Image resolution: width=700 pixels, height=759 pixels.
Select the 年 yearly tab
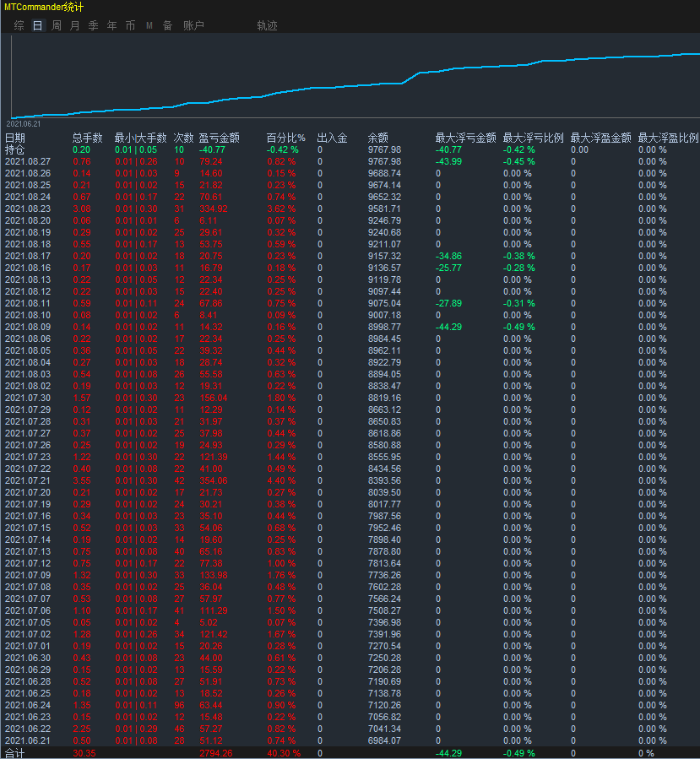(x=111, y=25)
